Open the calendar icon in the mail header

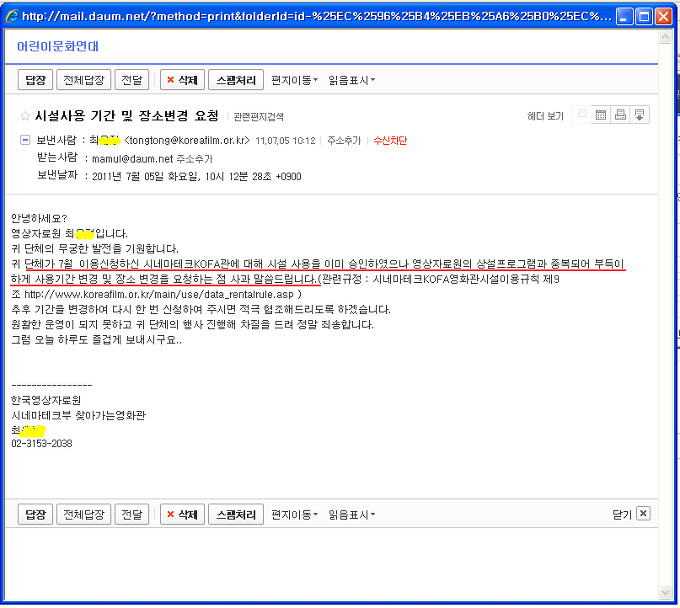601,115
